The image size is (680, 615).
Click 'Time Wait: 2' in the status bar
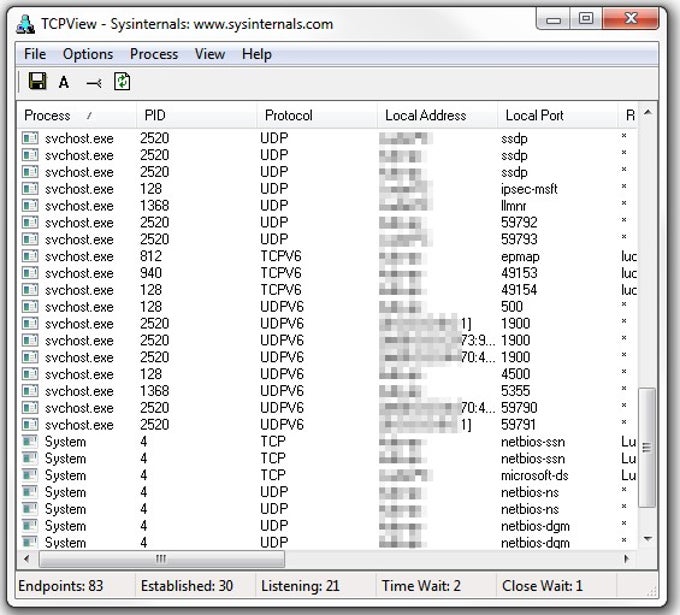coord(421,586)
